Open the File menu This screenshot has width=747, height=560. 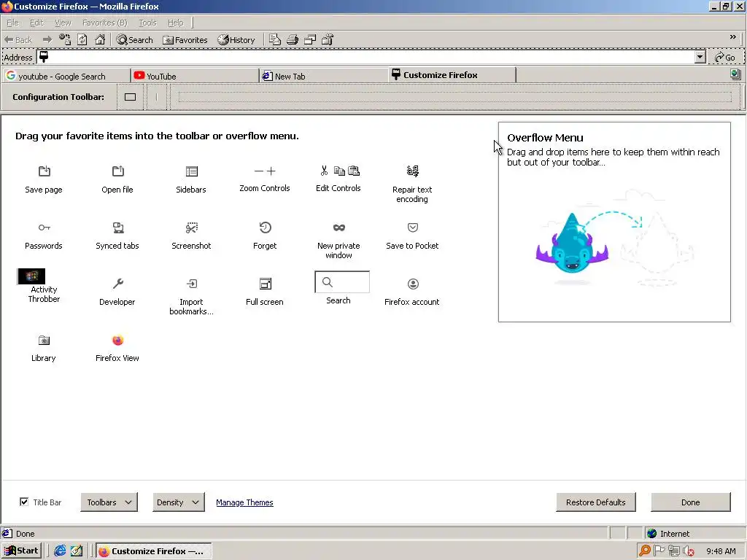point(12,23)
